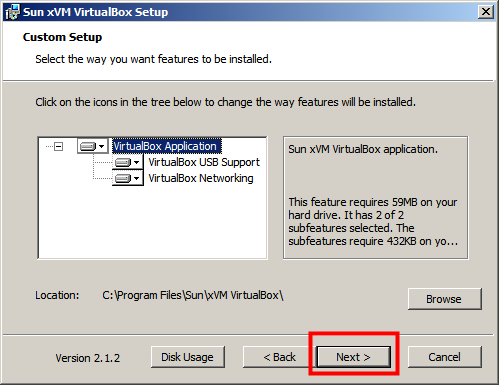The image size is (499, 385).
Task: Select VirtualBox USB Support tree item
Action: [204, 162]
